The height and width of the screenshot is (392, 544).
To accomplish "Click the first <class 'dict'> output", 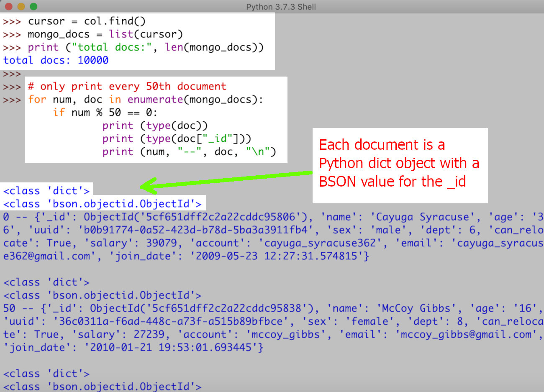I will click(x=46, y=191).
